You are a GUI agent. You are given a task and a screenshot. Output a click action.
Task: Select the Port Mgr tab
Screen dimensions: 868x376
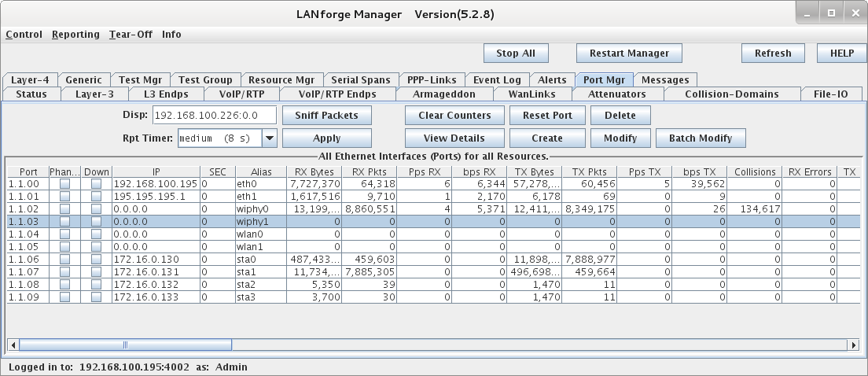pyautogui.click(x=605, y=79)
